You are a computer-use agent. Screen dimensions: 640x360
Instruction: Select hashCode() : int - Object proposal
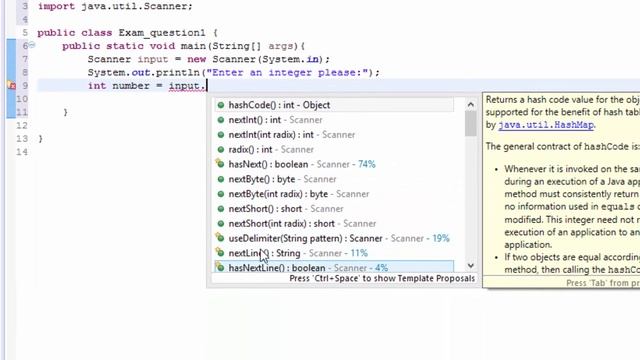[x=334, y=105]
